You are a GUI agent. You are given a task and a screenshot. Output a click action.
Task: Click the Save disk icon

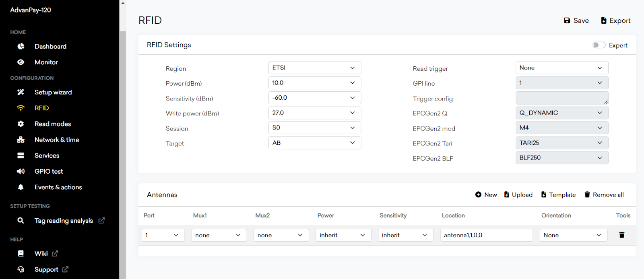click(x=567, y=21)
